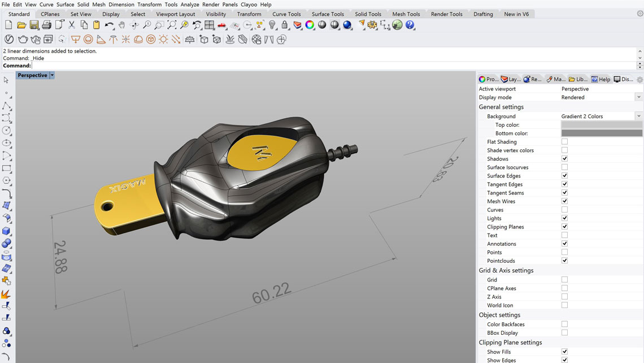Select the Circle tool in sidebar
This screenshot has width=644, height=363.
click(x=6, y=131)
